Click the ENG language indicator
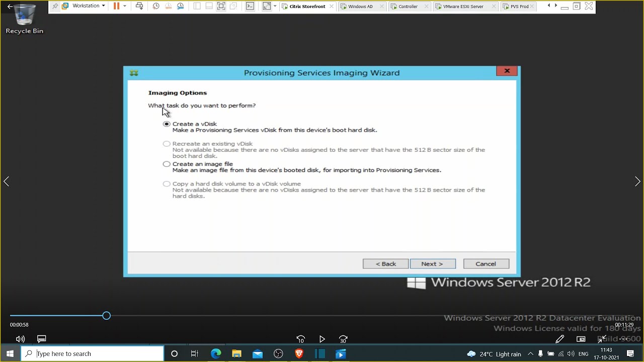 583,354
